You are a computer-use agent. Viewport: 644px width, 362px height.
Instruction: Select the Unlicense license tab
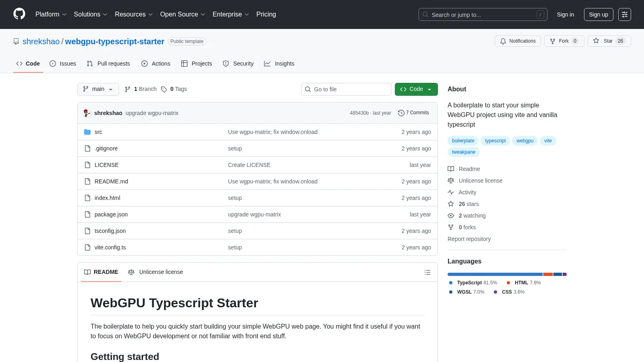click(155, 272)
